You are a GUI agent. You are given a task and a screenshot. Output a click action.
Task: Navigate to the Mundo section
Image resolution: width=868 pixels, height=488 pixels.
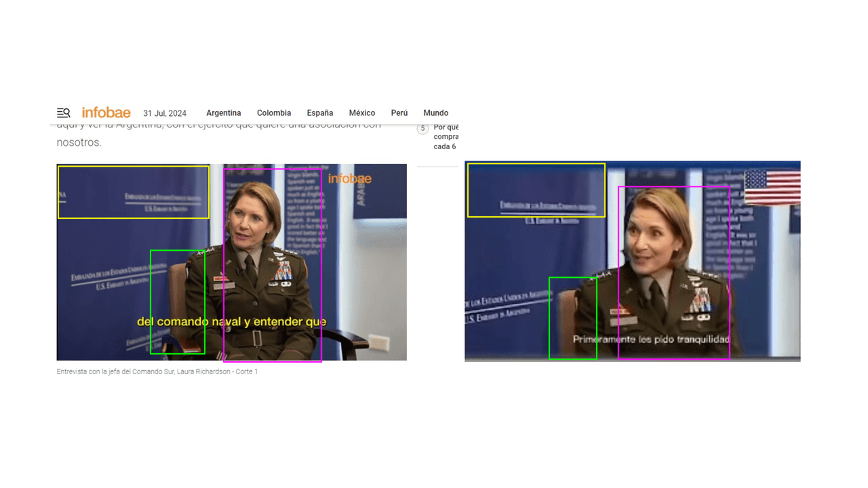[x=435, y=113]
